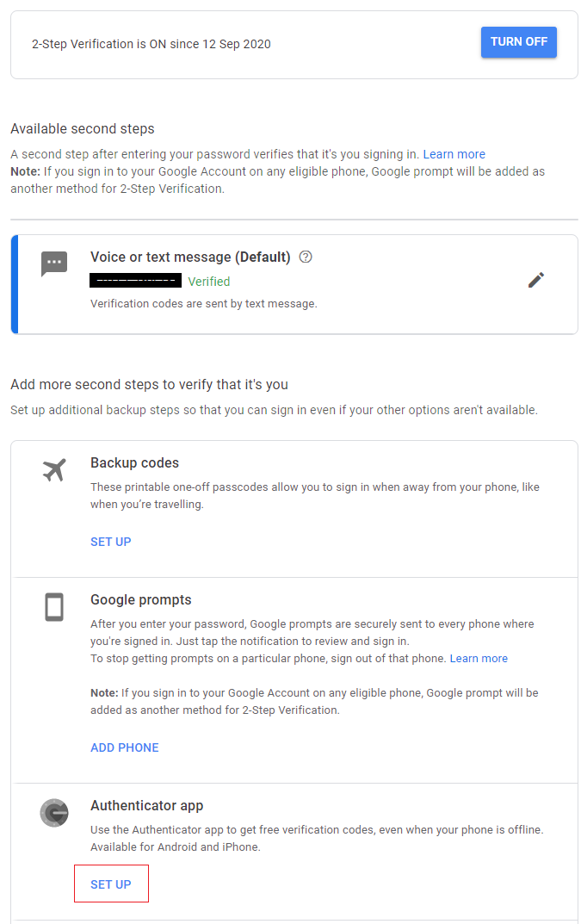Set up the Authenticator app
This screenshot has height=924, width=581.
click(x=111, y=884)
